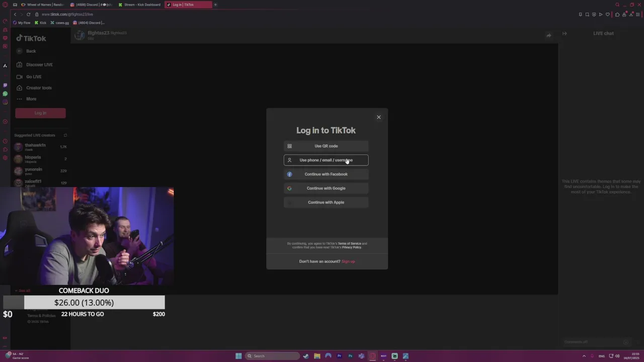The height and width of the screenshot is (362, 644).
Task: Open the Windows Start menu
Action: point(238,356)
